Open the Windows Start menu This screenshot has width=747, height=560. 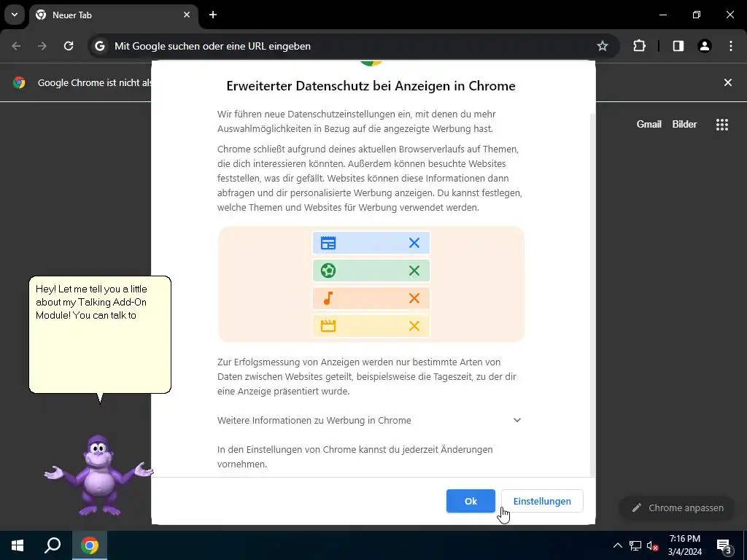click(x=18, y=545)
